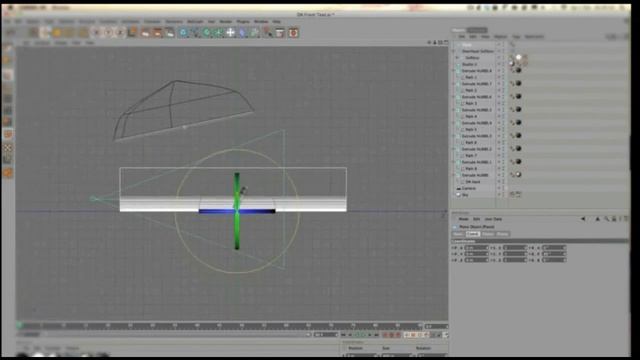This screenshot has width=640, height=360.
Task: Select the Path 4 spline row
Action: (471, 116)
